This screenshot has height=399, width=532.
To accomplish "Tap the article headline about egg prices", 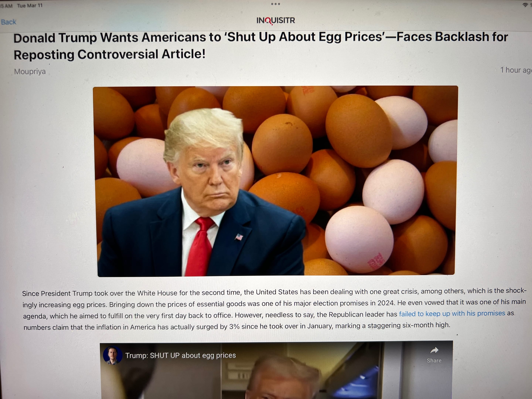I will 261,46.
